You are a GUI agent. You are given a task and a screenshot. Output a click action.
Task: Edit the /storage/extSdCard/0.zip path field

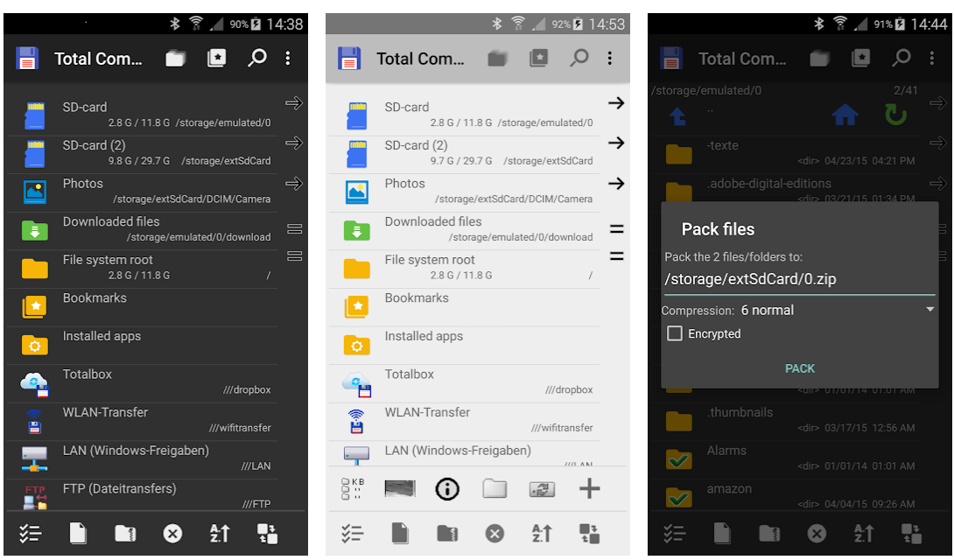point(799,280)
